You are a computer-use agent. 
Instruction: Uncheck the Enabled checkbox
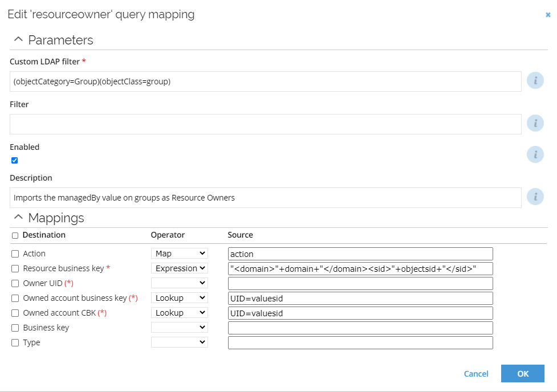pyautogui.click(x=15, y=161)
